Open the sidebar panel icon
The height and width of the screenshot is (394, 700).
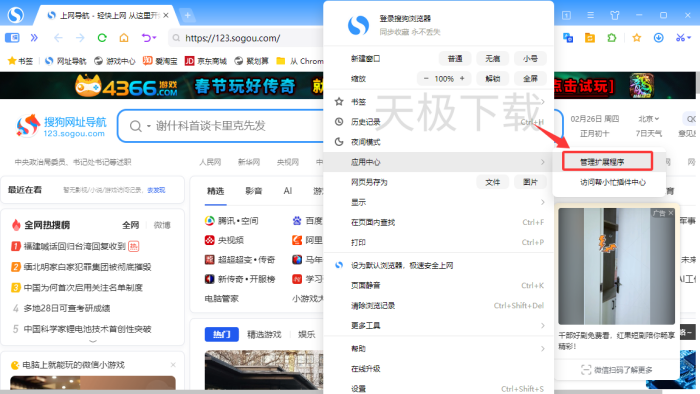[12, 37]
